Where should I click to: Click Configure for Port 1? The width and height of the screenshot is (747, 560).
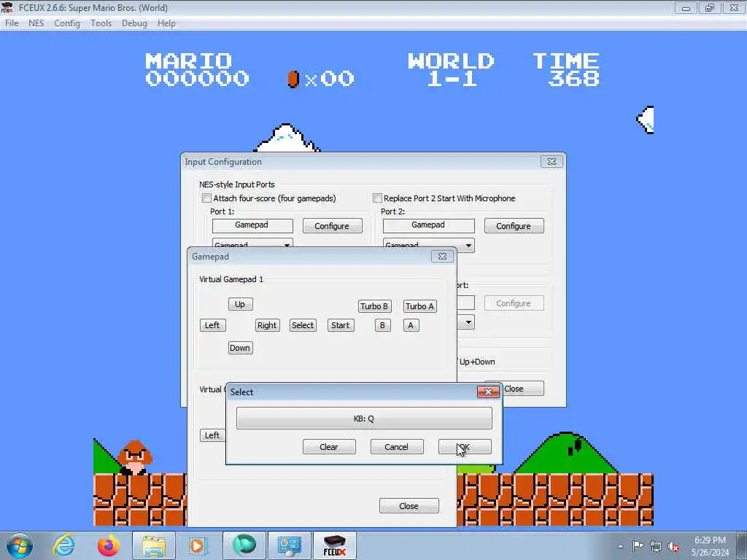point(332,226)
